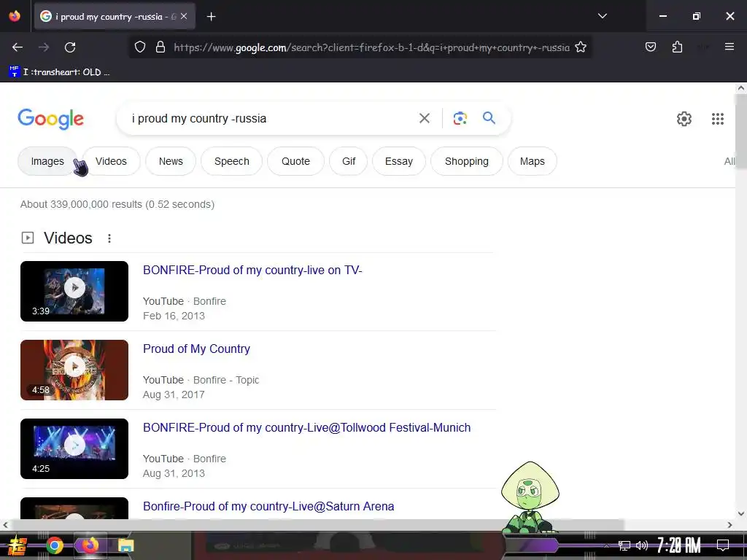Click the horizontal scrollbar right arrow
The width and height of the screenshot is (747, 560).
(729, 525)
